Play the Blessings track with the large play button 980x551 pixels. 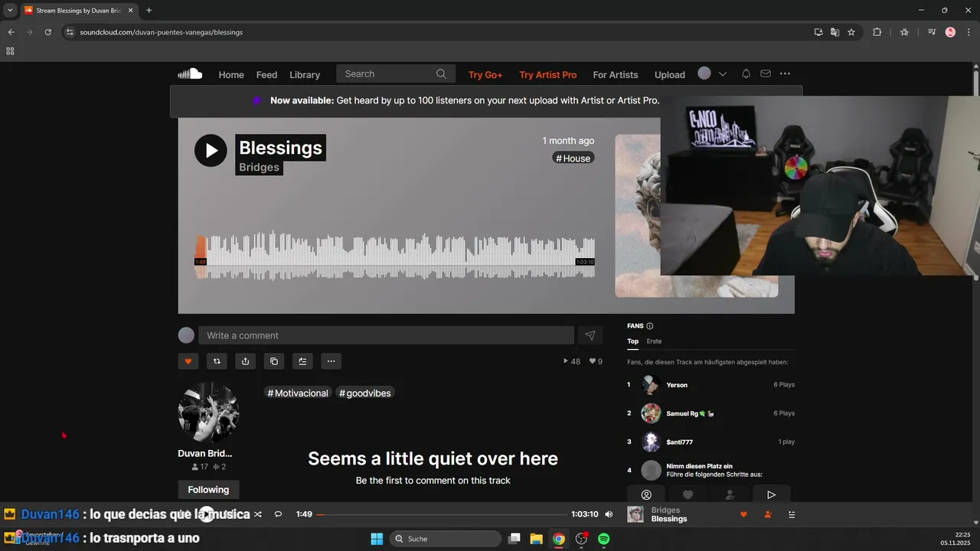point(211,151)
